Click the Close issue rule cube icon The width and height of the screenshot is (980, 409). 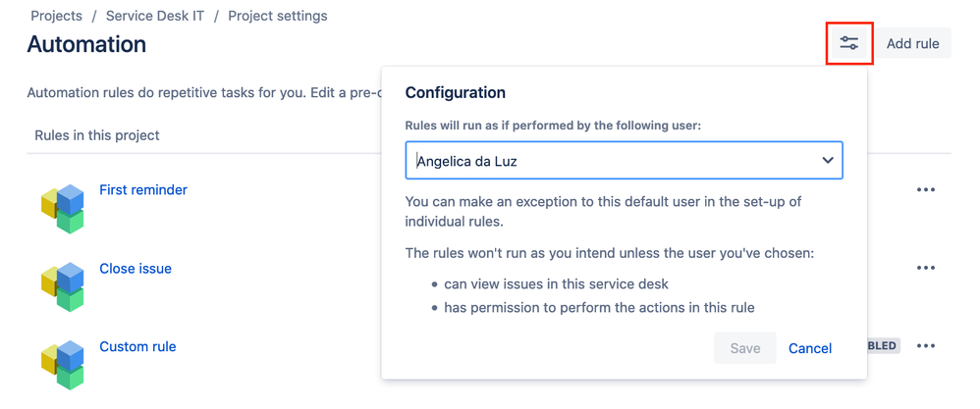point(63,285)
